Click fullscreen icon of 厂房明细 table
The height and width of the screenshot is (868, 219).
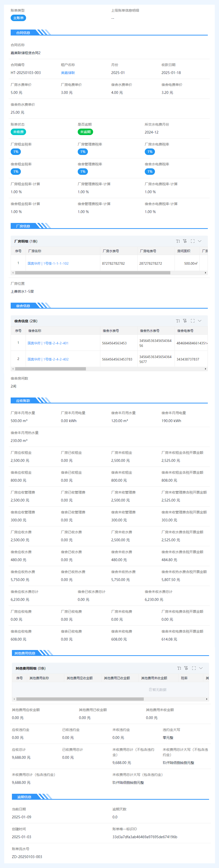[193, 241]
